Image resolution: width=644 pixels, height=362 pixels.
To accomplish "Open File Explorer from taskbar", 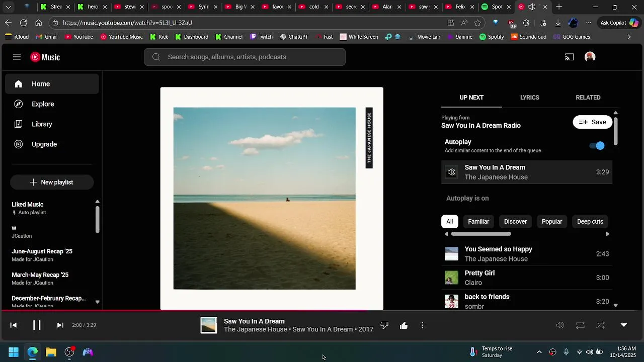I will tap(51, 352).
